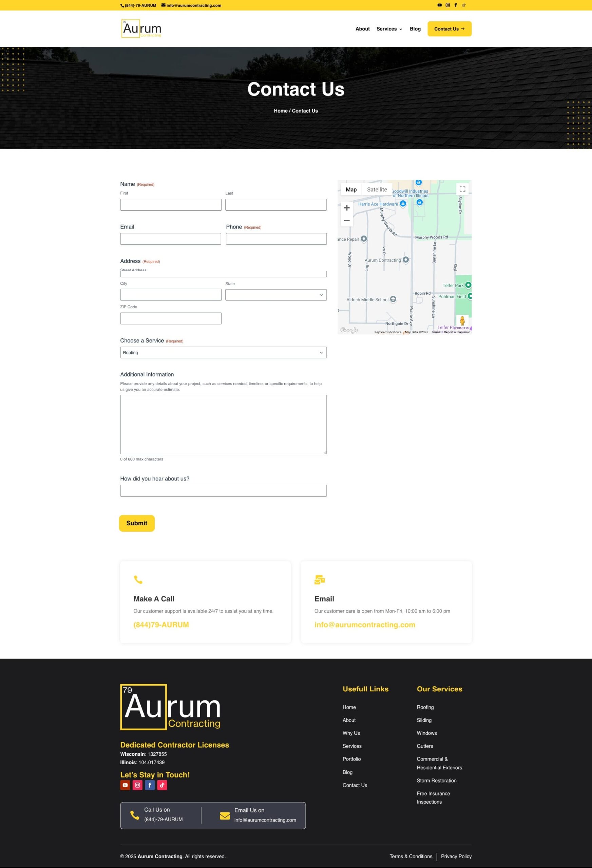Click Aldrich Middle School map marker
592x868 pixels.
pyautogui.click(x=393, y=299)
